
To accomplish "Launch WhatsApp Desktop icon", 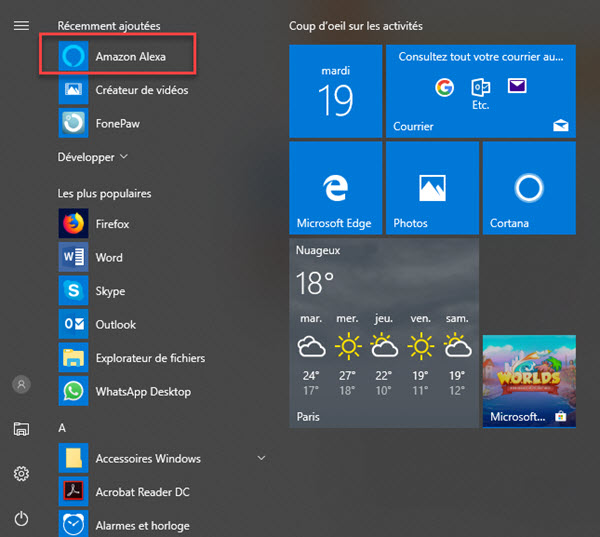I will click(x=73, y=391).
